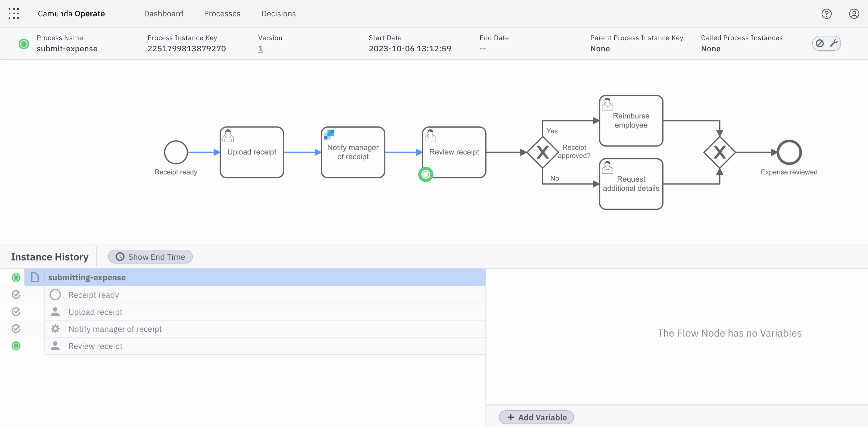Select the Dashboard menu item

[x=164, y=13]
